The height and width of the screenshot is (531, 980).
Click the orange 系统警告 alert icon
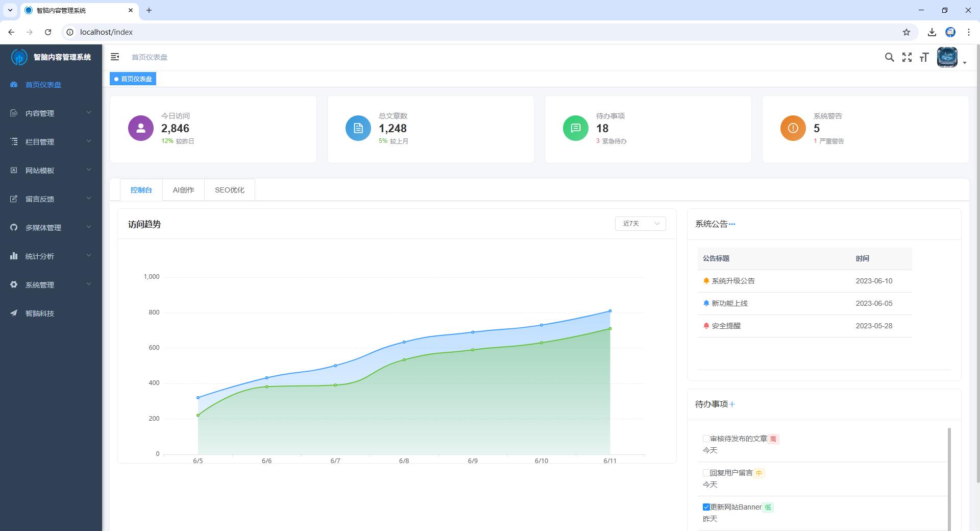[x=793, y=128]
